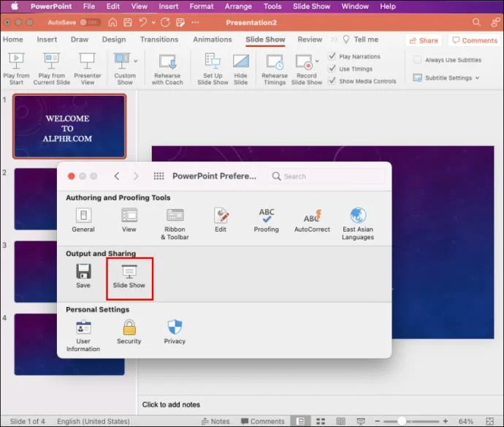Open more quick access options ellipsis
Screen dimensions: 504x427
click(195, 22)
